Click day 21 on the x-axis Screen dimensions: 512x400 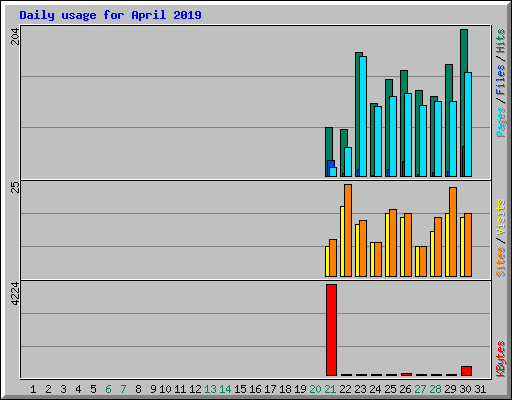[x=330, y=389]
